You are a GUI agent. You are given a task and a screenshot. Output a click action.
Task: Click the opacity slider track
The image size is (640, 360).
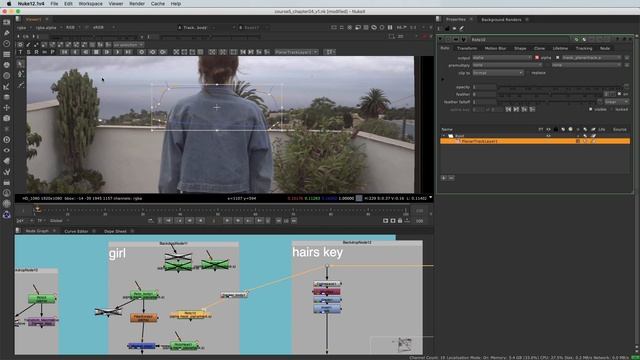[x=561, y=87]
